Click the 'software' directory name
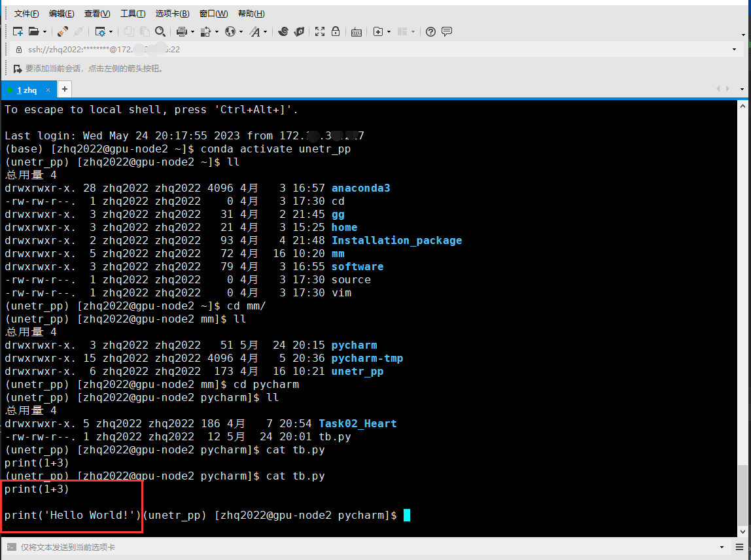The width and height of the screenshot is (751, 560). pyautogui.click(x=357, y=267)
